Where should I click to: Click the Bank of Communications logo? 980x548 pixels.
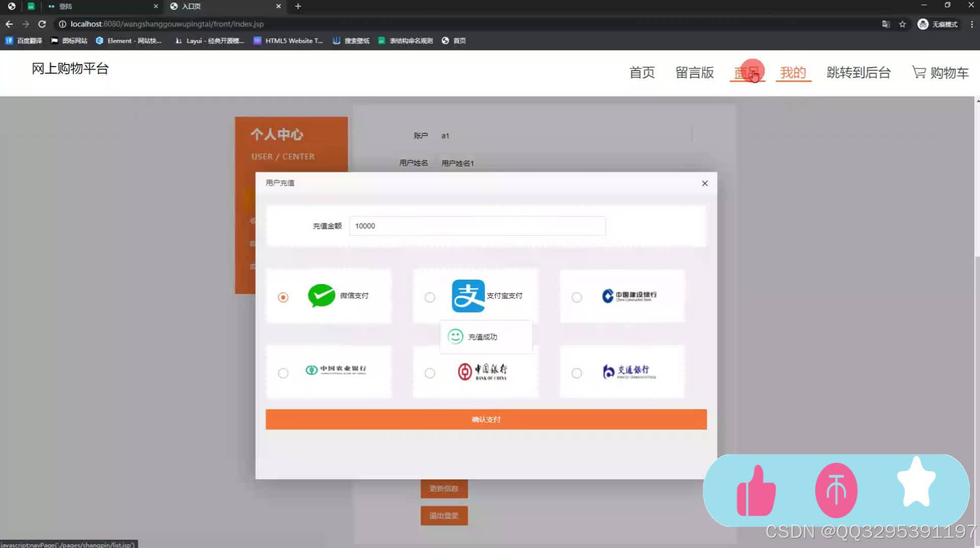coord(629,372)
